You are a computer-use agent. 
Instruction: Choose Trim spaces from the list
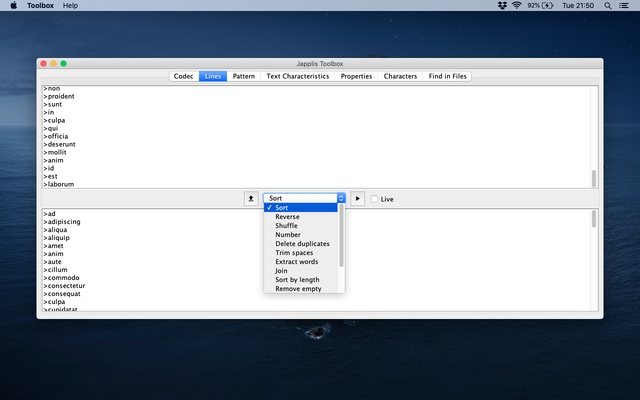point(301,253)
